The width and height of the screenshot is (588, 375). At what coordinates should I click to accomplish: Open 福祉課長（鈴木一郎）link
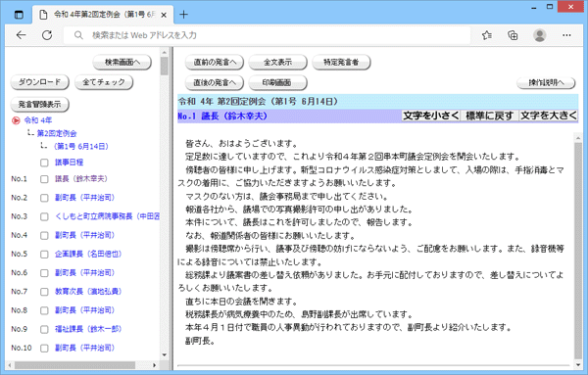(88, 329)
